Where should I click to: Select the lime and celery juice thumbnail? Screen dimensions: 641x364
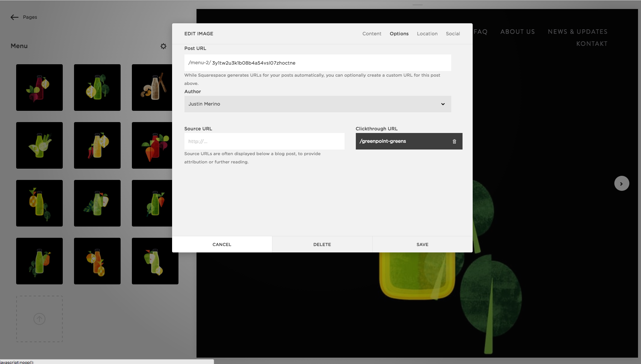(x=39, y=145)
